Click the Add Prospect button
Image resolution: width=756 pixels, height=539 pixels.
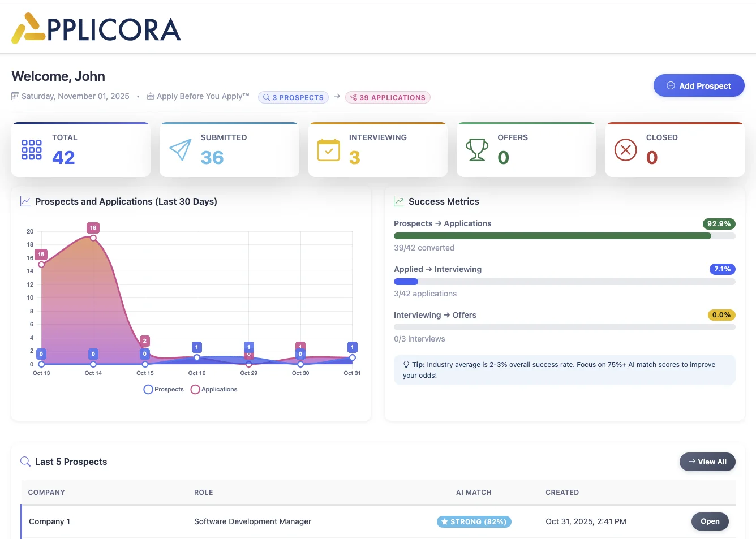tap(699, 85)
